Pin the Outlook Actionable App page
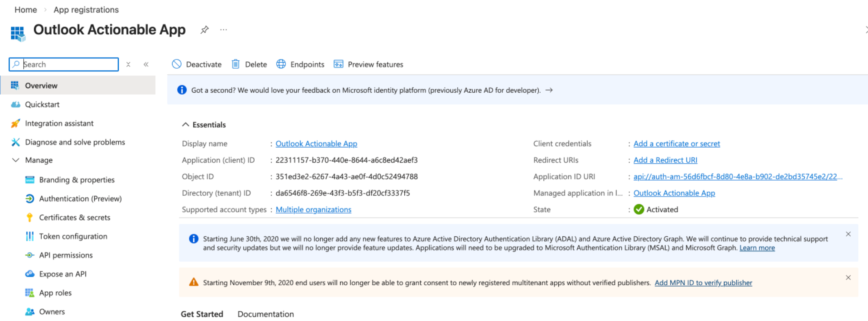This screenshot has height=321, width=868. (205, 30)
